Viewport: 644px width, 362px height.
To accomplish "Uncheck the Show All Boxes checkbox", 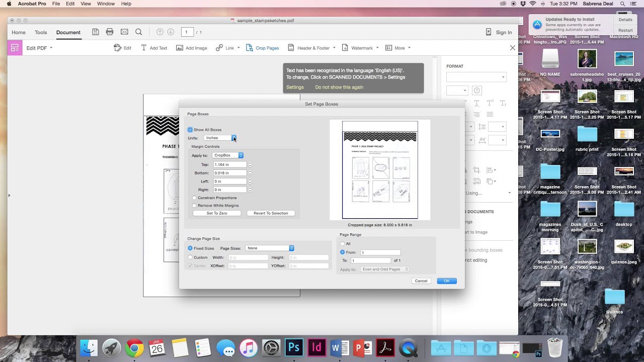I will coord(190,130).
